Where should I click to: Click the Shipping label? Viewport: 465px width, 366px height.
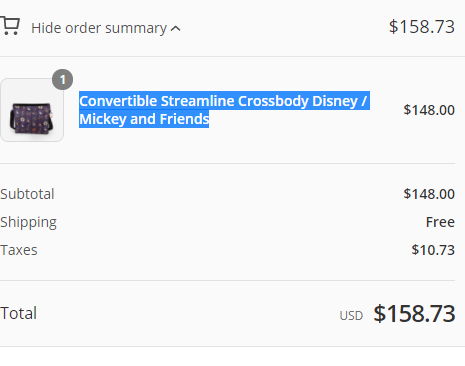coord(28,222)
